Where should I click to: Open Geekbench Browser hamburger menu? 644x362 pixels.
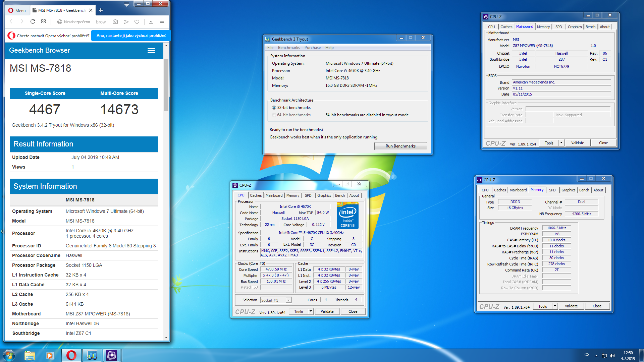pyautogui.click(x=151, y=51)
